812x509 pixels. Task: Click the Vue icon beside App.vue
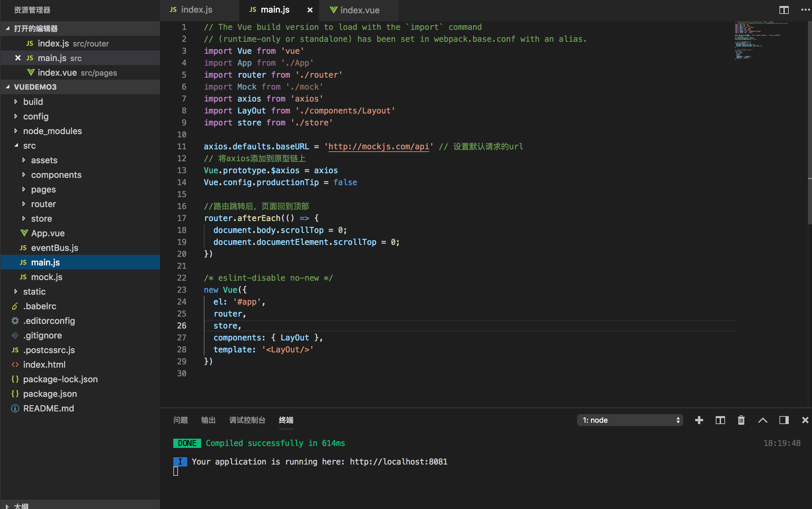pos(24,233)
